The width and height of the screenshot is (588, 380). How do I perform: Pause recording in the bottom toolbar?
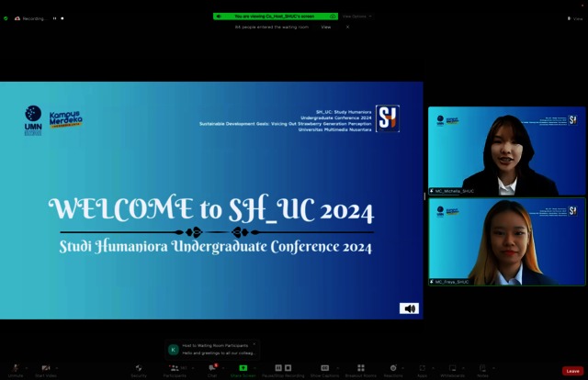(x=278, y=368)
